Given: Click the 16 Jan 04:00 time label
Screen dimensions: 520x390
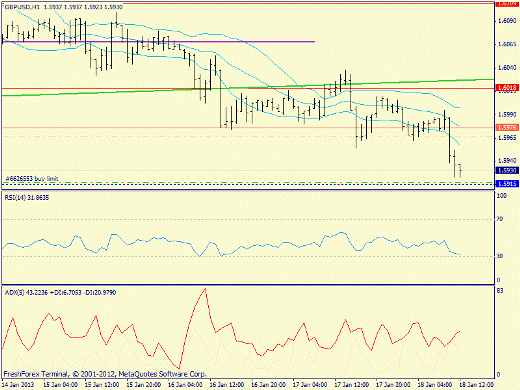Looking at the screenshot, I should click(185, 385).
